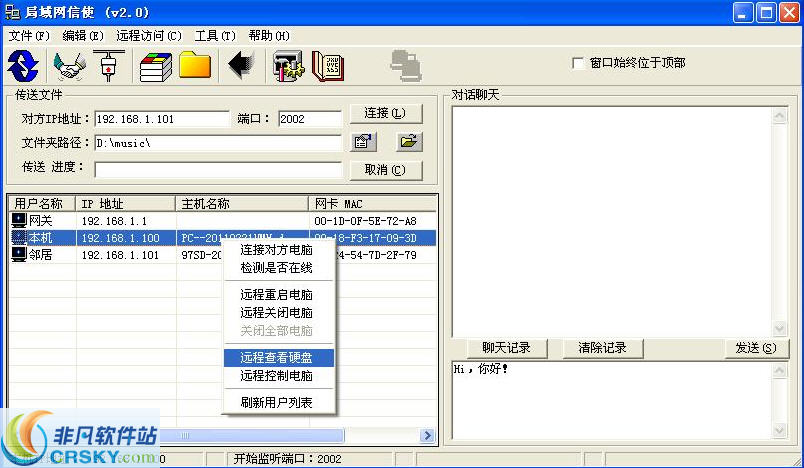The width and height of the screenshot is (804, 468).
Task: Click the 端口 input field with 2002
Action: [310, 119]
